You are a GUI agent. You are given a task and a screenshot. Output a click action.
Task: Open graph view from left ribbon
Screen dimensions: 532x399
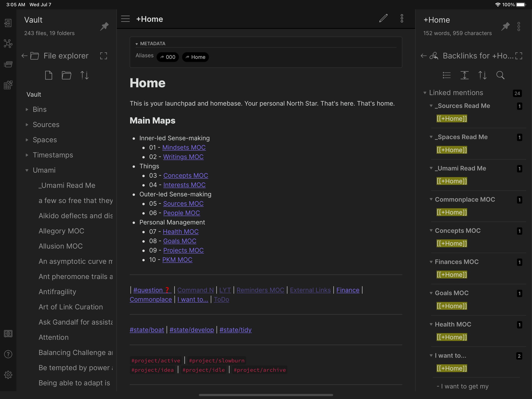[8, 44]
